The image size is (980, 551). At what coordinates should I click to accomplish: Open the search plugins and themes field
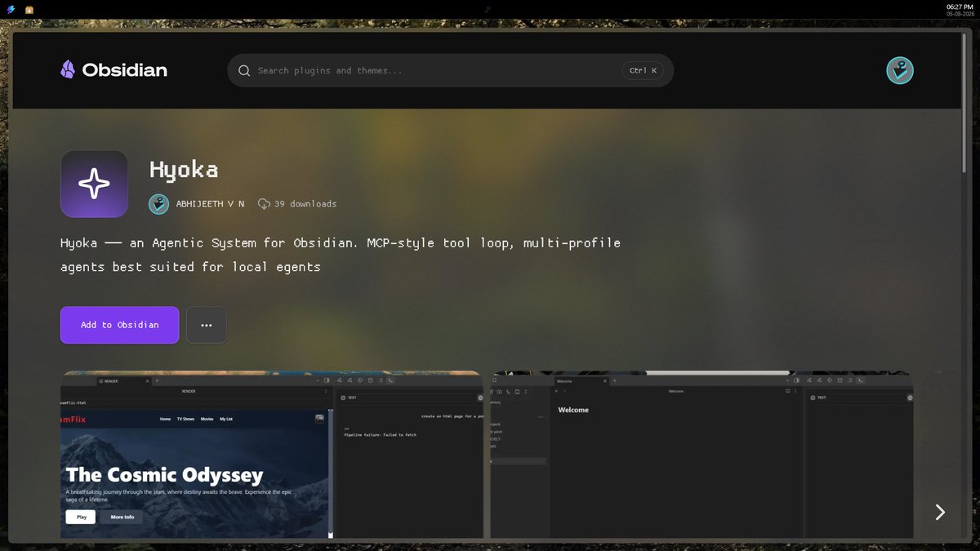450,71
